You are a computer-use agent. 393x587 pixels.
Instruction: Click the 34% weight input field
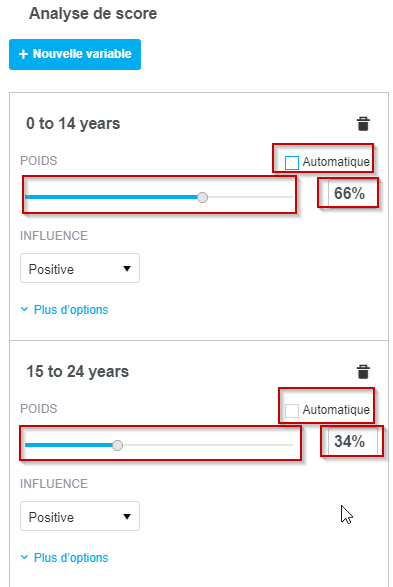352,441
